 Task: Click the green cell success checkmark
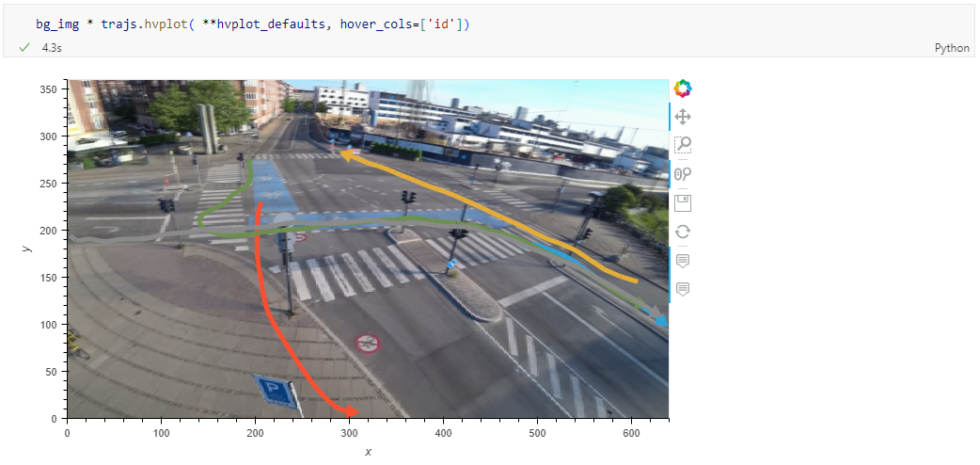click(24, 47)
